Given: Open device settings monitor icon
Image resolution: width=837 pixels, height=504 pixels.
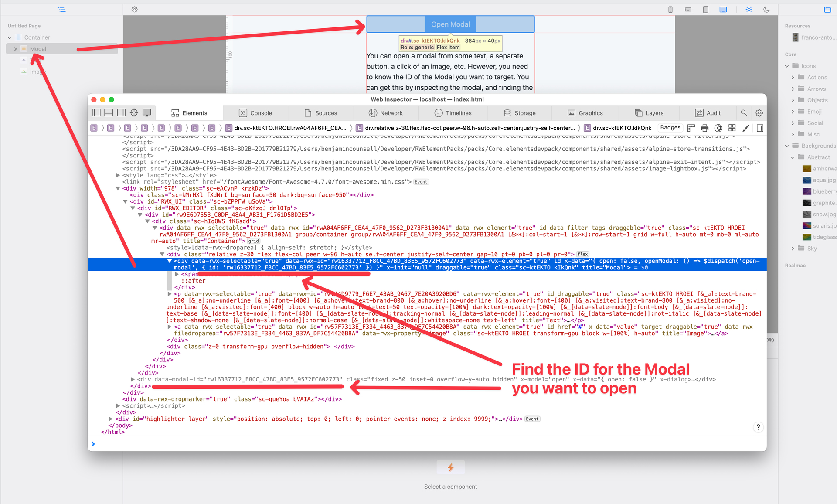Looking at the screenshot, I should [147, 113].
